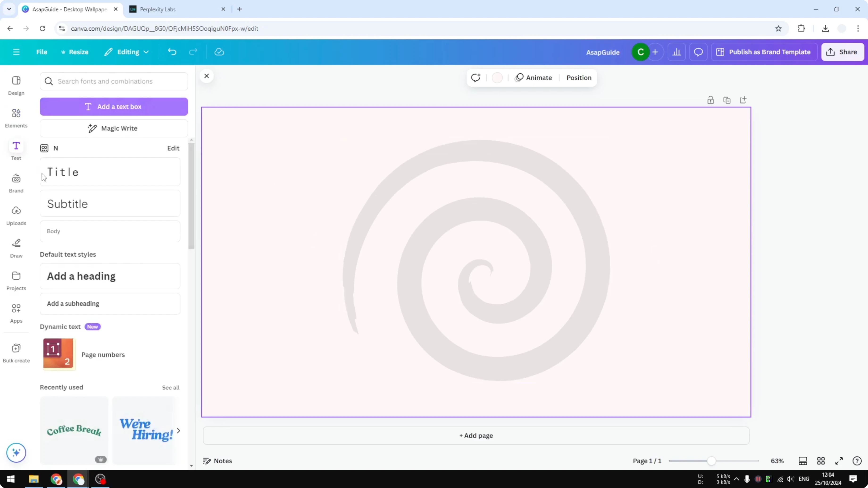Open the background color swatch
This screenshot has height=488, width=868.
(x=497, y=78)
